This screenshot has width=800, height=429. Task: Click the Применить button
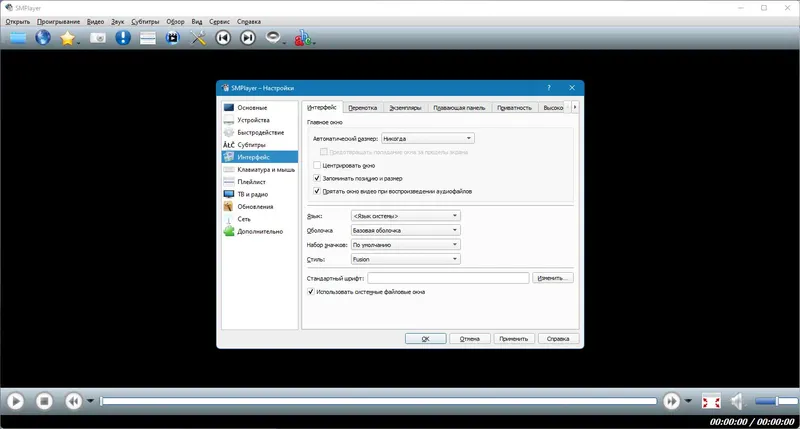(x=514, y=339)
